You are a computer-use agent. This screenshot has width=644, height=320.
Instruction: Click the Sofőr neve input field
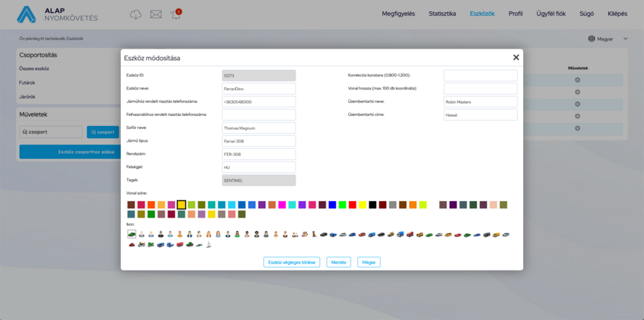click(258, 128)
